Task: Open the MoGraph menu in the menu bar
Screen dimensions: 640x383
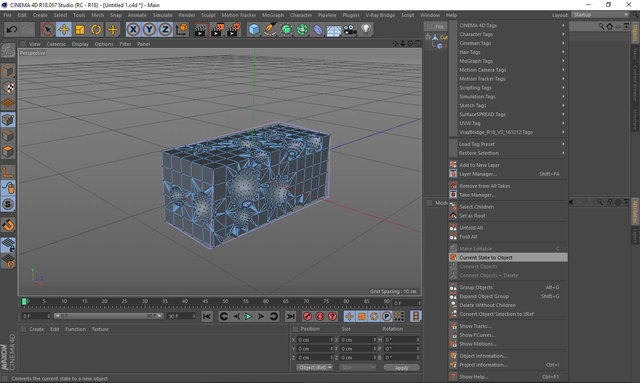Action: (x=273, y=15)
